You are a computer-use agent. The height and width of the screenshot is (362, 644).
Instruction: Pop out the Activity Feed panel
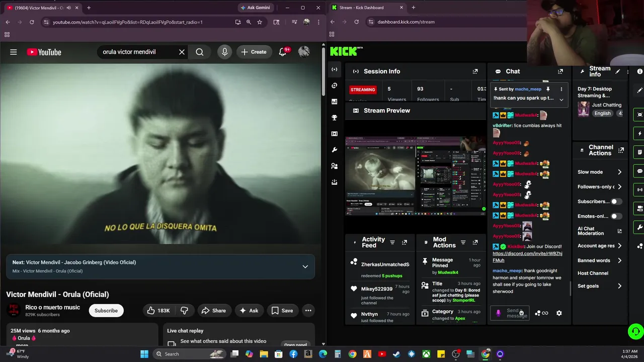(x=404, y=242)
